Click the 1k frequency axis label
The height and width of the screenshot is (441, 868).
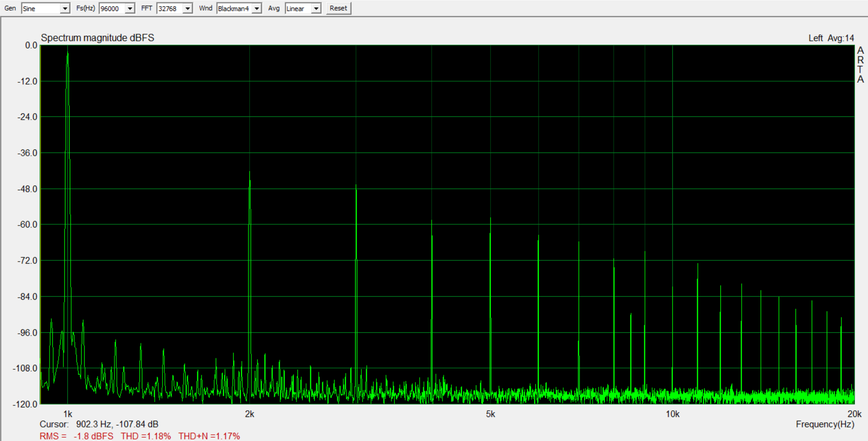[68, 414]
